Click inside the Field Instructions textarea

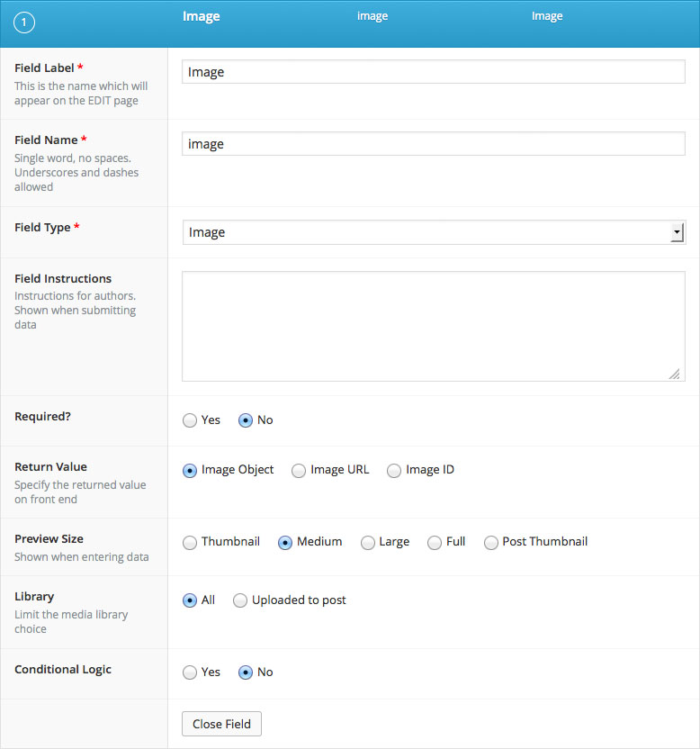click(434, 326)
